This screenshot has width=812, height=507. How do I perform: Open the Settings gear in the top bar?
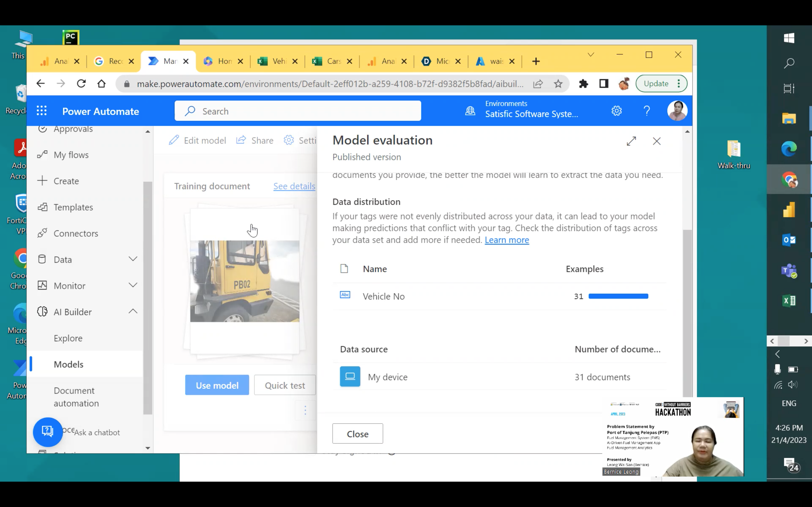617,111
